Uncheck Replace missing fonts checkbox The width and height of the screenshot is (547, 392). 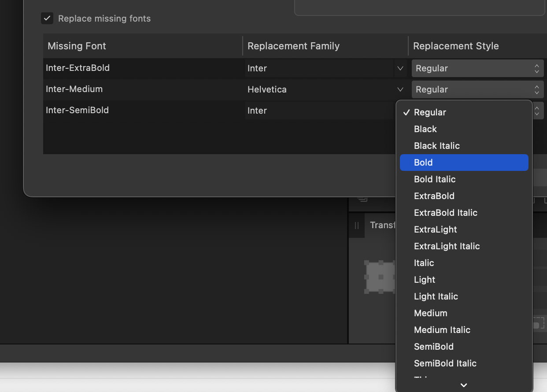coord(47,18)
